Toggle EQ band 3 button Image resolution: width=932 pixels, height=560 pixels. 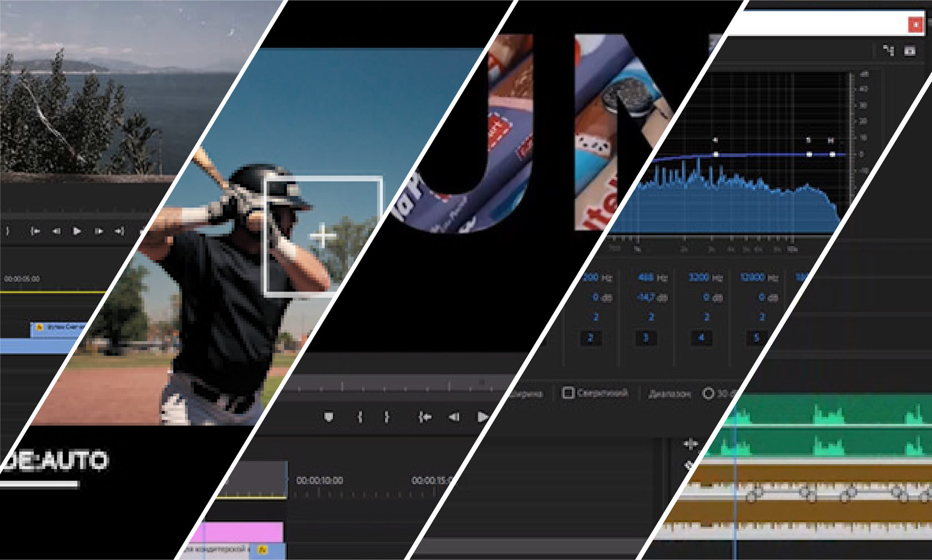click(645, 338)
